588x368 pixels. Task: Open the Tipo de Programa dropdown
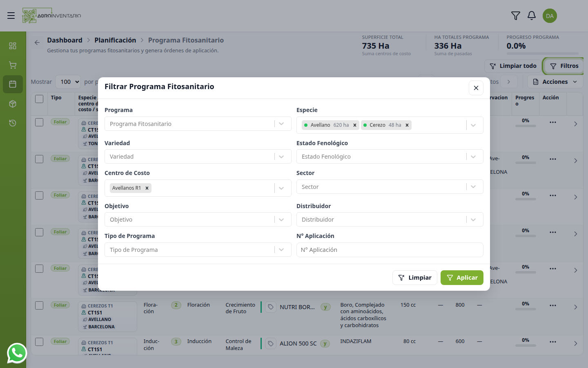[198, 250]
